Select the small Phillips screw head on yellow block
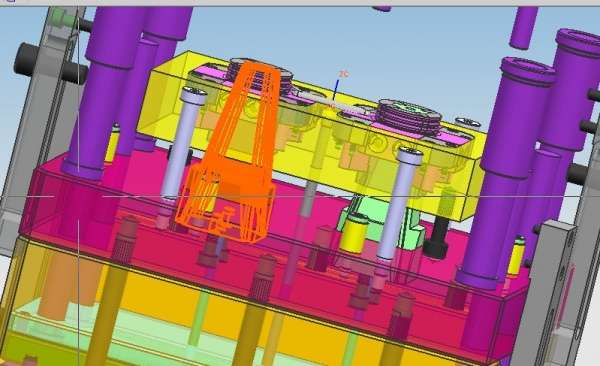Image resolution: width=600 pixels, height=366 pixels. point(469,123)
